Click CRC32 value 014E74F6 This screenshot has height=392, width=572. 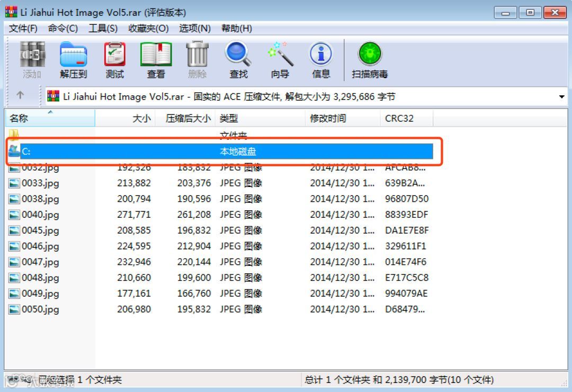click(x=406, y=262)
